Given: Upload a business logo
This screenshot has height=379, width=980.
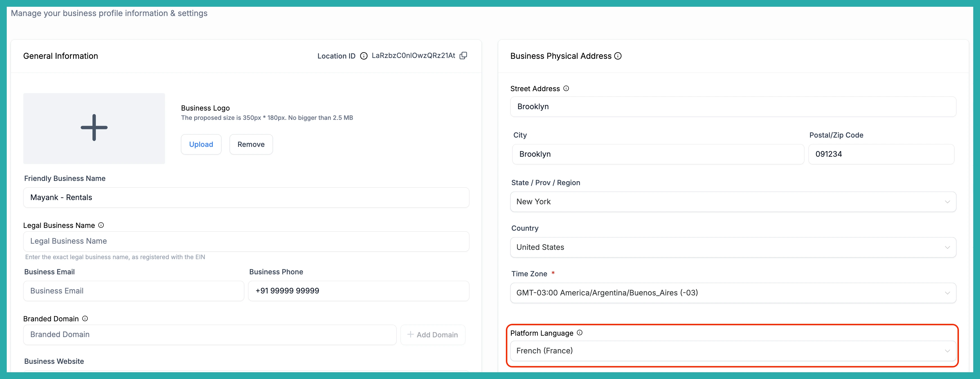Looking at the screenshot, I should 201,144.
